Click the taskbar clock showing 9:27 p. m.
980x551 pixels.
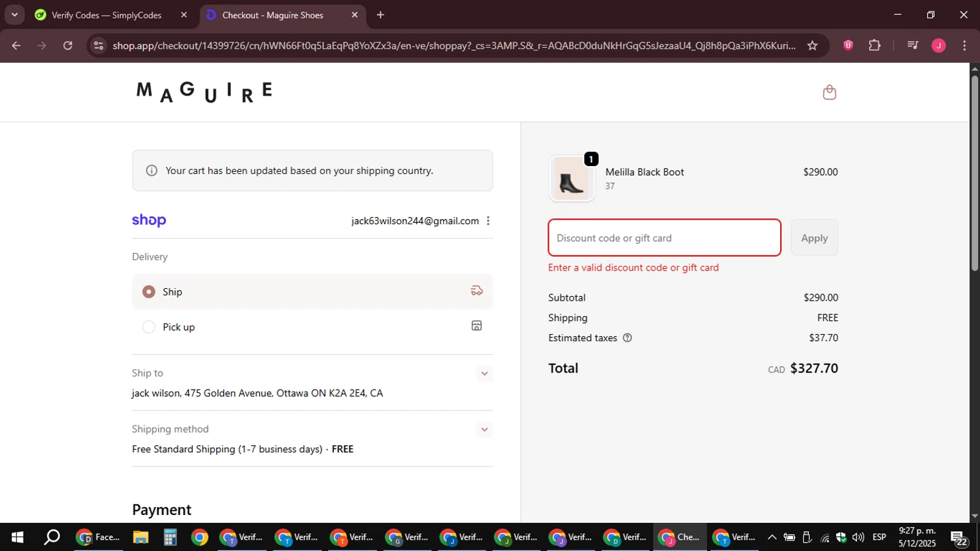[917, 537]
